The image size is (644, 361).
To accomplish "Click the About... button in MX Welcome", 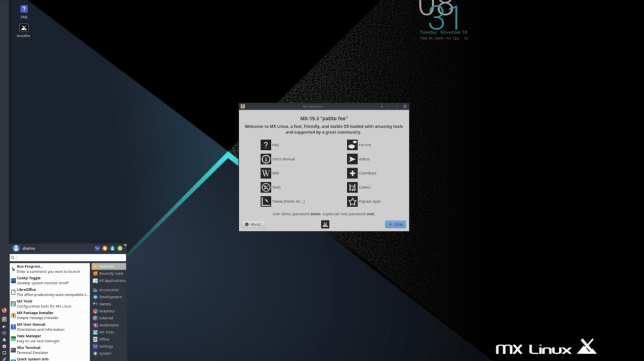I will point(254,224).
